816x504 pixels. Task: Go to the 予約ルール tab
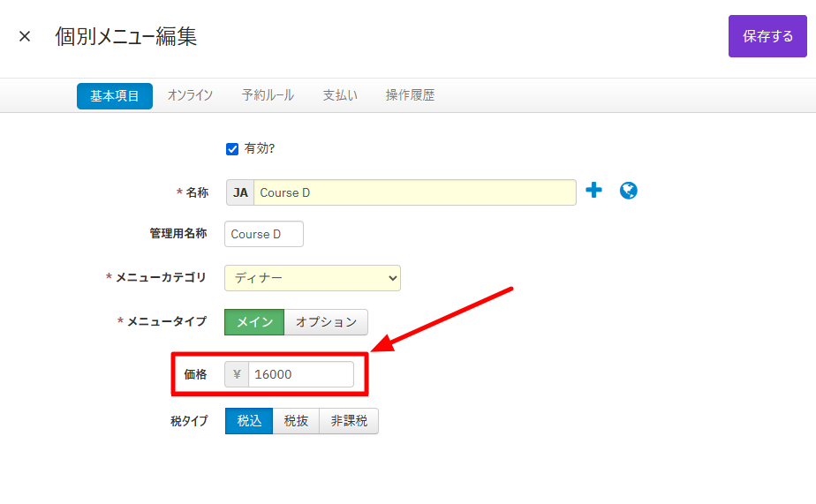click(x=268, y=95)
